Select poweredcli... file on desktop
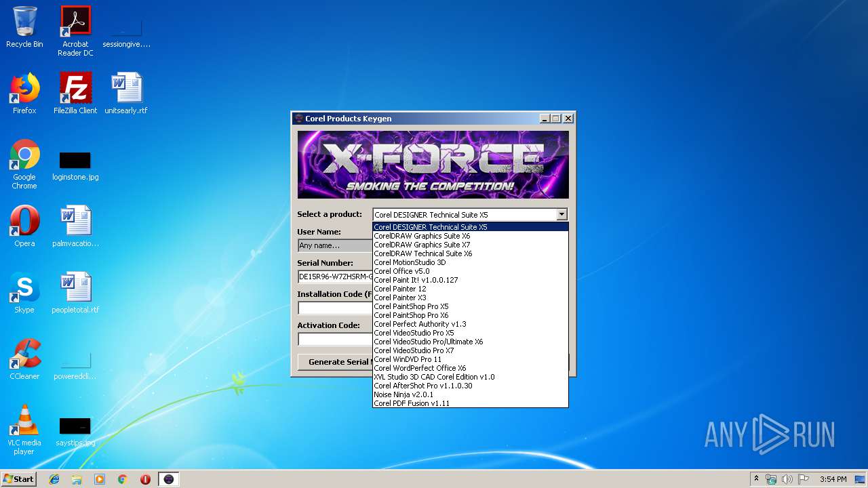 75,366
